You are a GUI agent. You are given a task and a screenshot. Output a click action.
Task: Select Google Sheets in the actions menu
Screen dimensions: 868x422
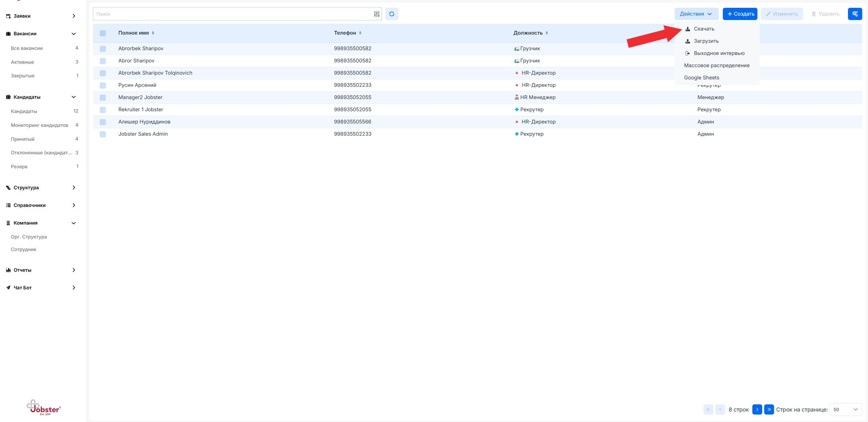[701, 78]
